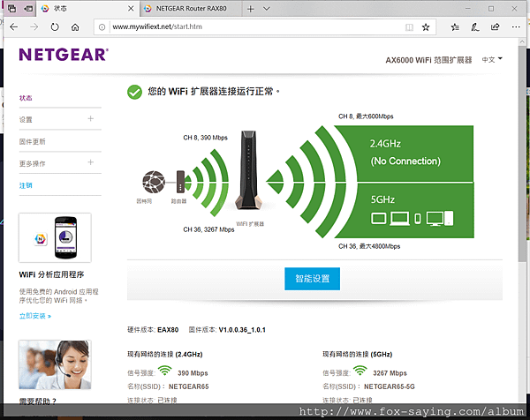Click the internet globe icon
The width and height of the screenshot is (530, 420).
tap(154, 182)
